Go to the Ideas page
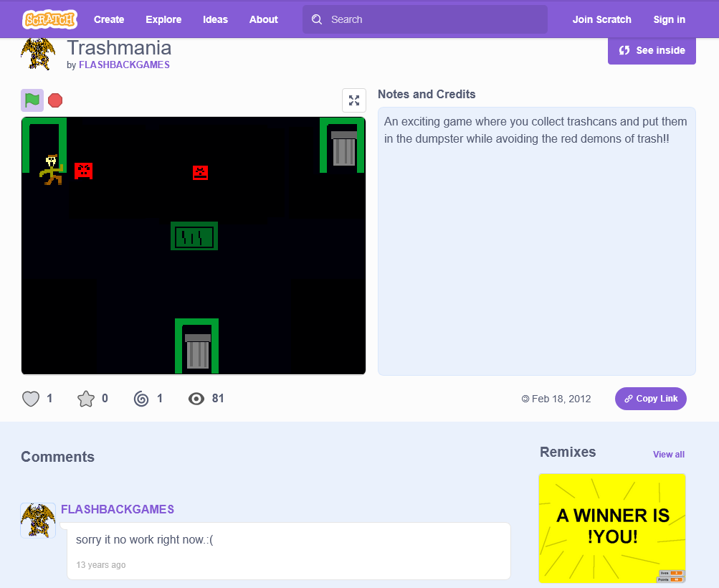The height and width of the screenshot is (588, 719). point(216,19)
